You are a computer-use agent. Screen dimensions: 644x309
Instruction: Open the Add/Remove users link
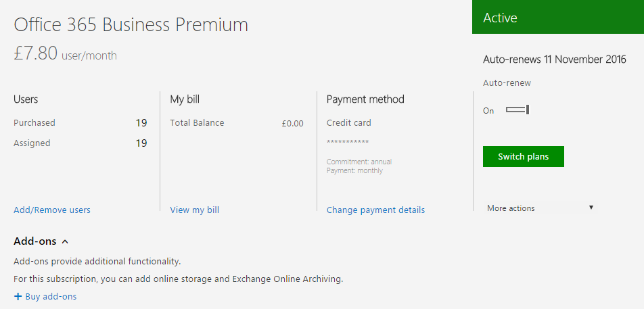[x=51, y=210]
